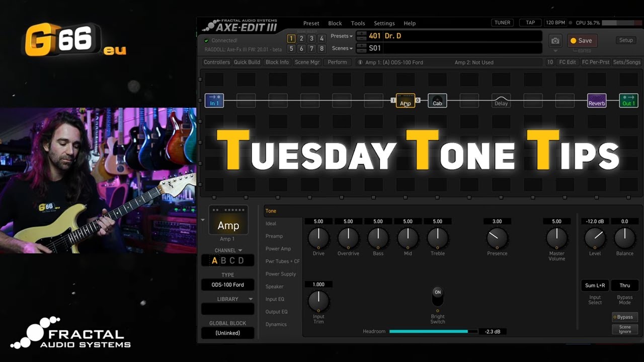This screenshot has width=644, height=362.
Task: Click the Drive knob
Action: [318, 238]
